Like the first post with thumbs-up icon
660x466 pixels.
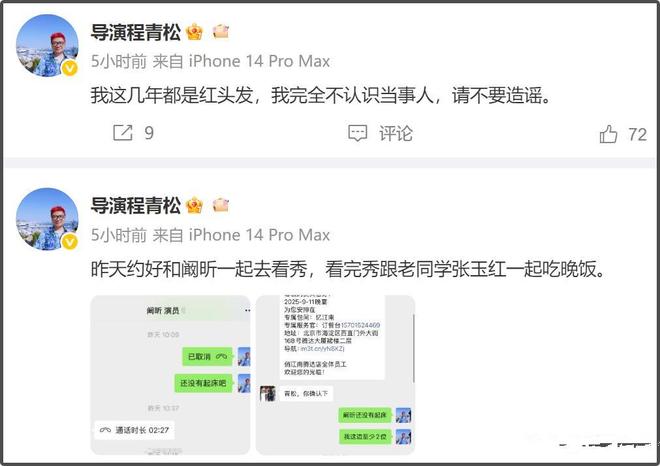pyautogui.click(x=608, y=134)
